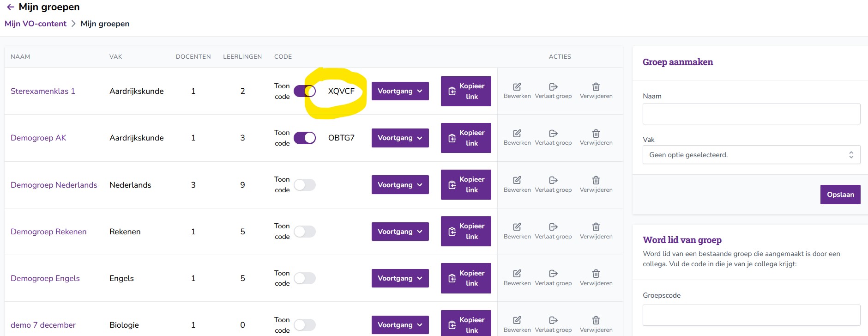Copy link for Demogroep AK
The image size is (868, 336).
(466, 138)
